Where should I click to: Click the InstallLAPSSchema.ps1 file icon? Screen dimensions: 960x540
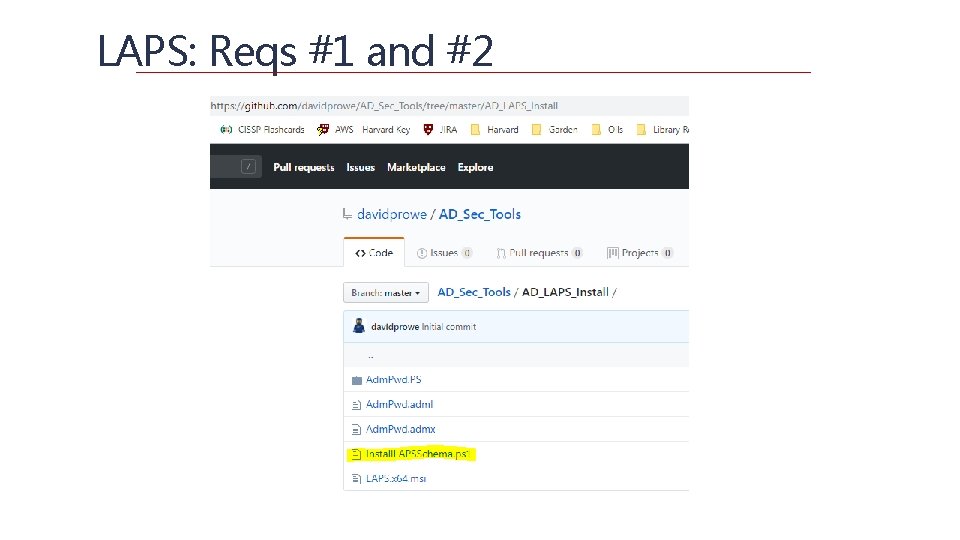pos(356,454)
